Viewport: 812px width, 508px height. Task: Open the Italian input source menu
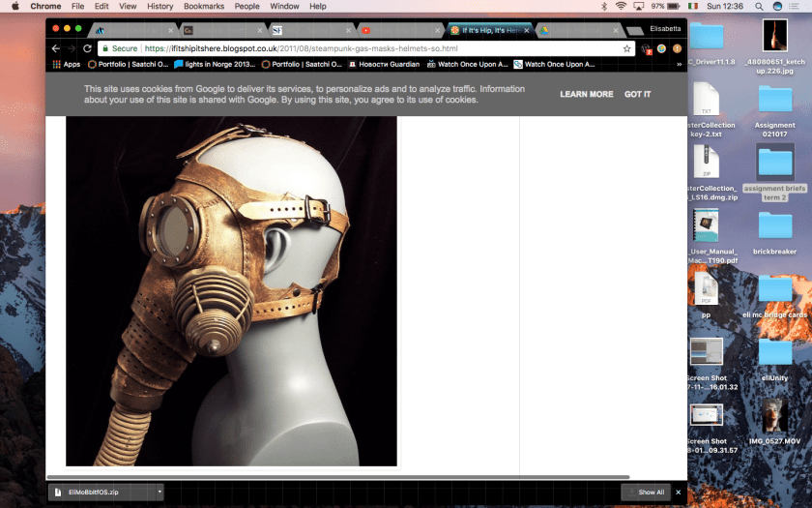point(692,6)
